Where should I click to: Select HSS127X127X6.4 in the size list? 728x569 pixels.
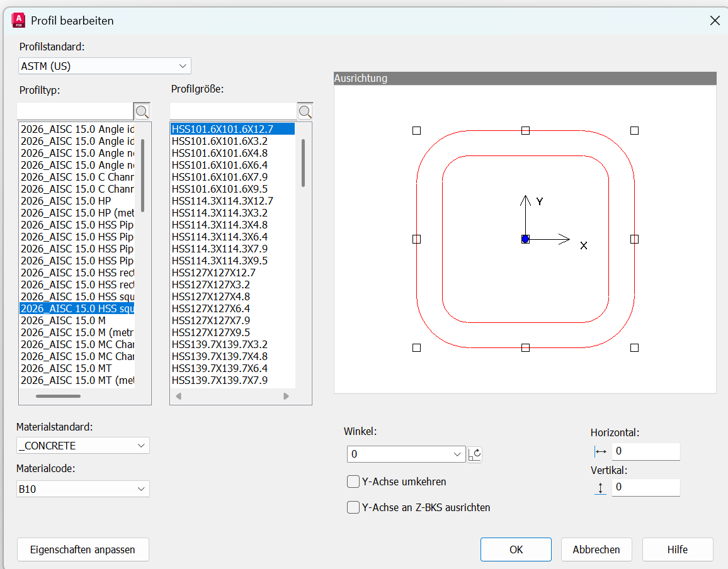(211, 308)
